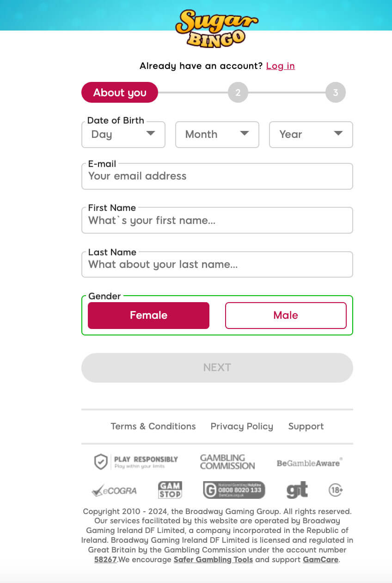Viewport: 392px width, 583px height.
Task: Click the BeGambleAware logo
Action: click(x=309, y=463)
